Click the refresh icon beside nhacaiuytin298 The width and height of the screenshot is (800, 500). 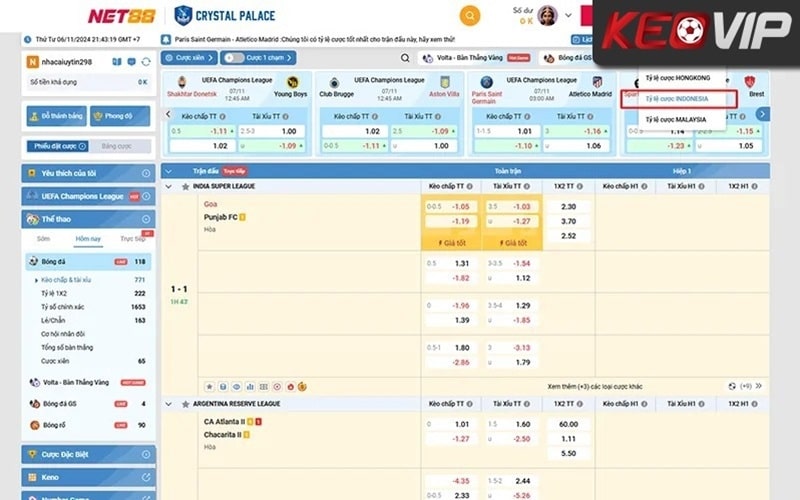[x=146, y=62]
